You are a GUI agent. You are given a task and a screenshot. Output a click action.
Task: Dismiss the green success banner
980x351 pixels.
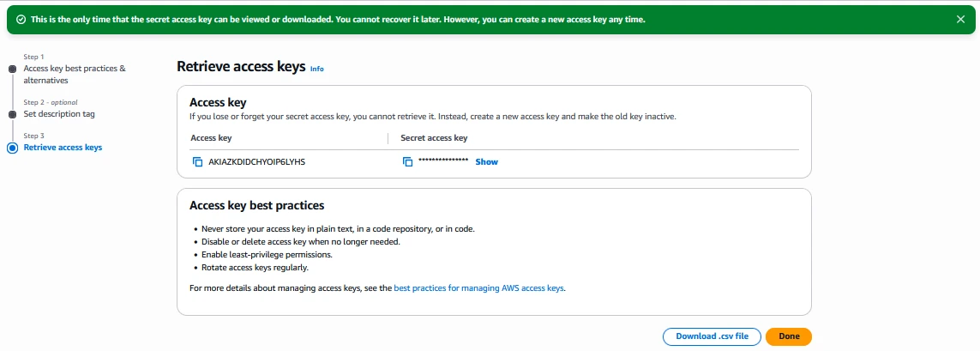[960, 20]
